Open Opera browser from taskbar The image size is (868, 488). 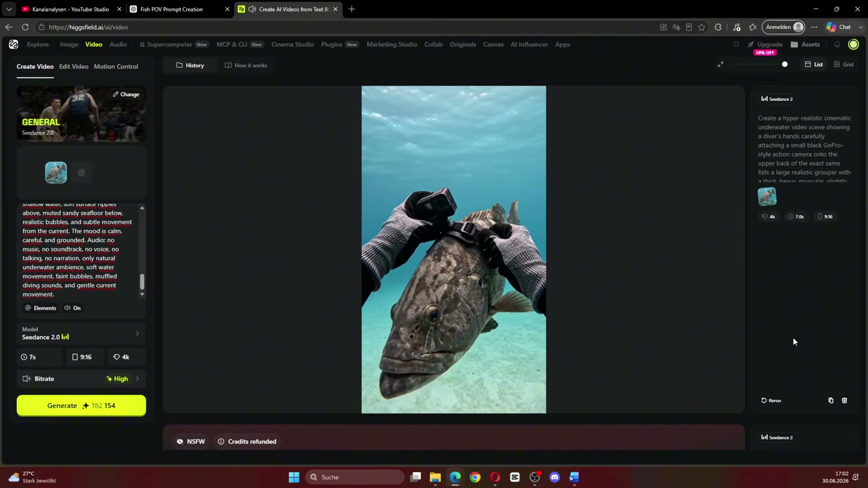(495, 477)
